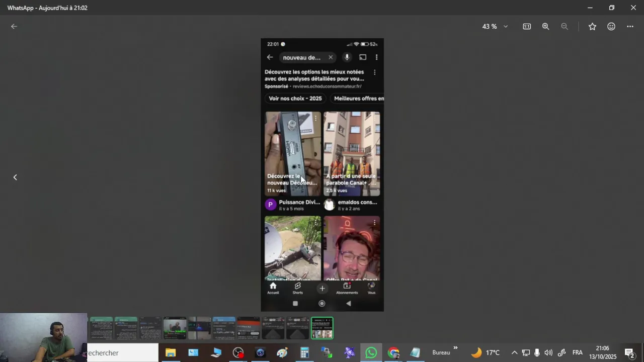Tap the 'Meilleures offres en' chip
Image resolution: width=644 pixels, height=362 pixels.
pos(358,99)
